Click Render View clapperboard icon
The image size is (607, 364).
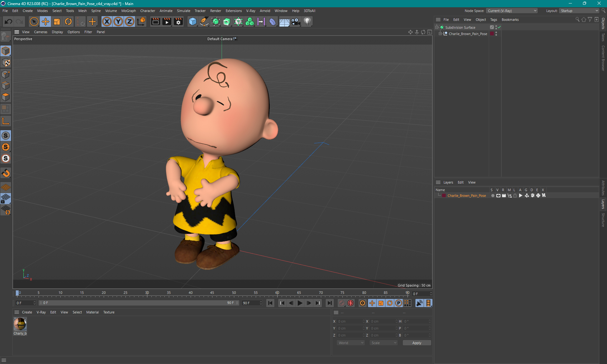tap(155, 21)
